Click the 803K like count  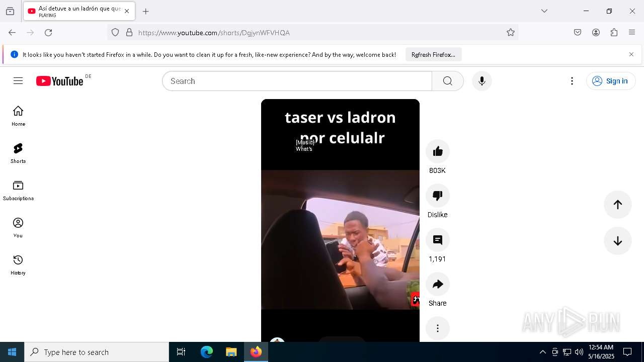click(x=437, y=170)
